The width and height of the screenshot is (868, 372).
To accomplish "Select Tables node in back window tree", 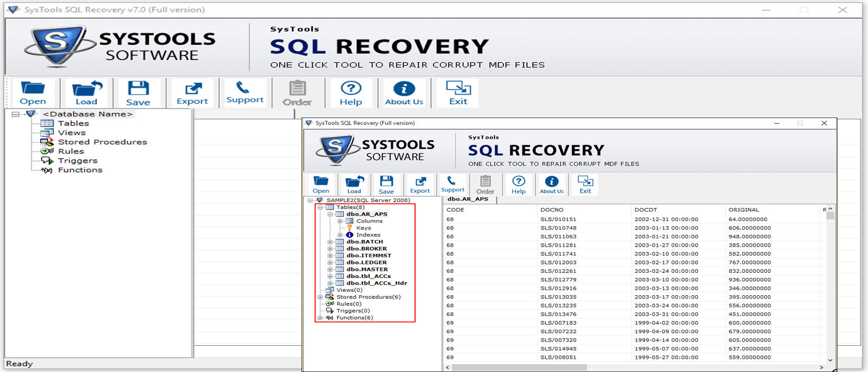I will [73, 124].
